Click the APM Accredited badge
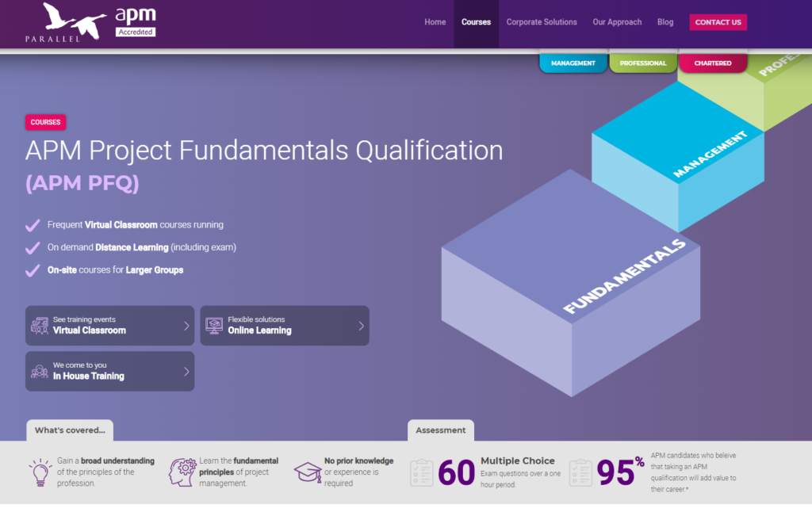The height and width of the screenshot is (512, 812). tap(135, 21)
